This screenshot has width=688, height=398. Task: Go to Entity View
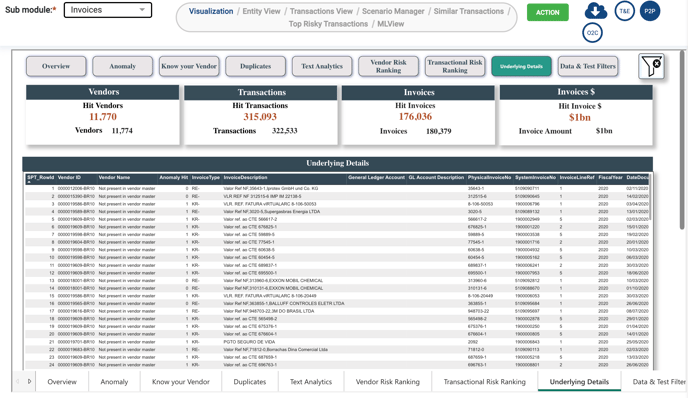pos(262,11)
